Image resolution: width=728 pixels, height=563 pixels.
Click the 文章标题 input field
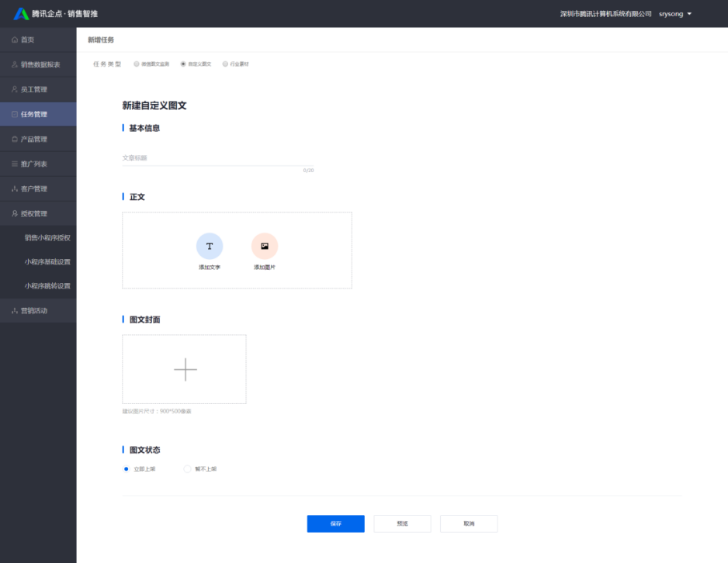point(217,158)
